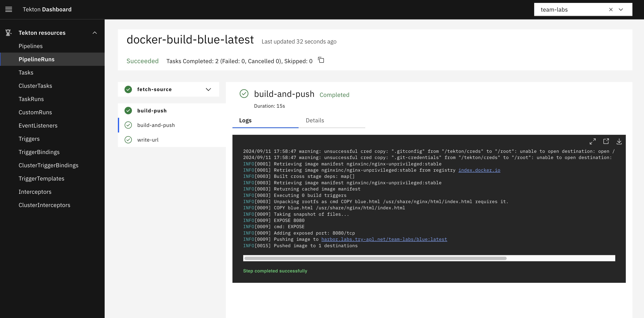Viewport: 644px width, 318px height.
Task: Click the Tekton Dashboard title
Action: pyautogui.click(x=47, y=10)
